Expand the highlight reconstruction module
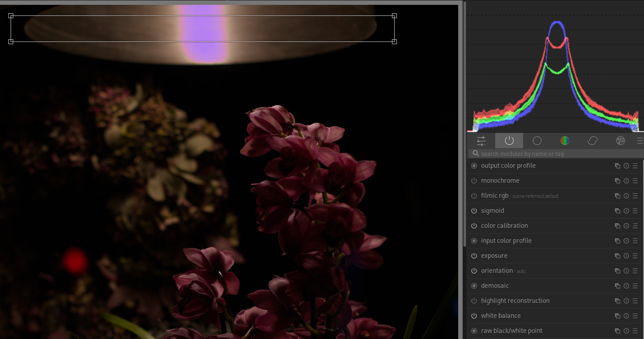This screenshot has height=339, width=644. (x=515, y=301)
